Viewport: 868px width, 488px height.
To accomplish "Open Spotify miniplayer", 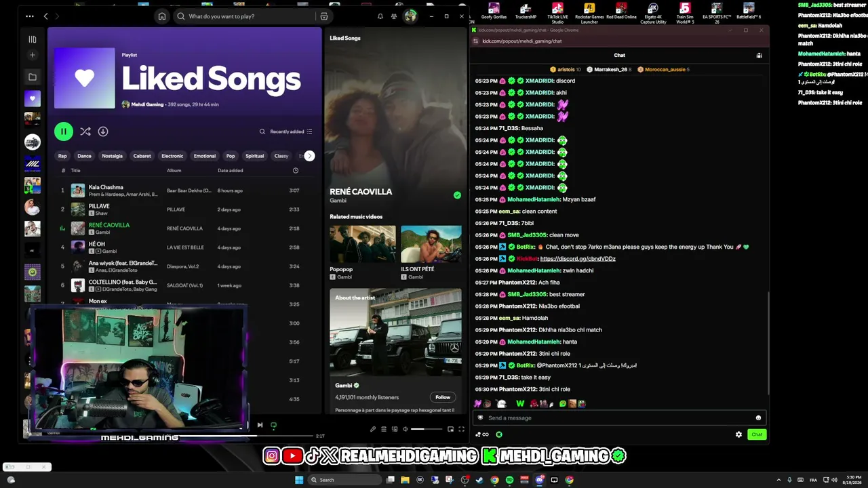I will tap(450, 429).
